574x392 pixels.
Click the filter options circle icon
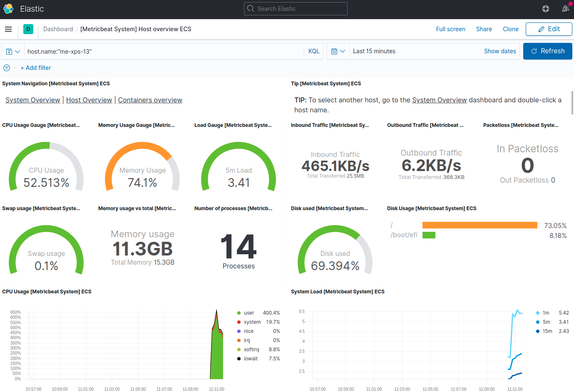click(x=7, y=68)
